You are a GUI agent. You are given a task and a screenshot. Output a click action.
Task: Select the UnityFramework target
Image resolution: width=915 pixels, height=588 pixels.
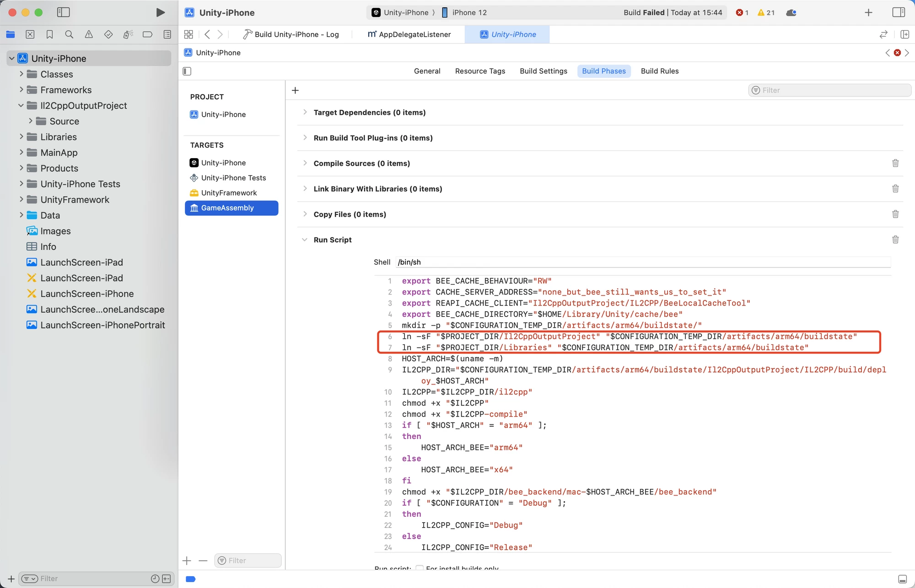pos(229,193)
